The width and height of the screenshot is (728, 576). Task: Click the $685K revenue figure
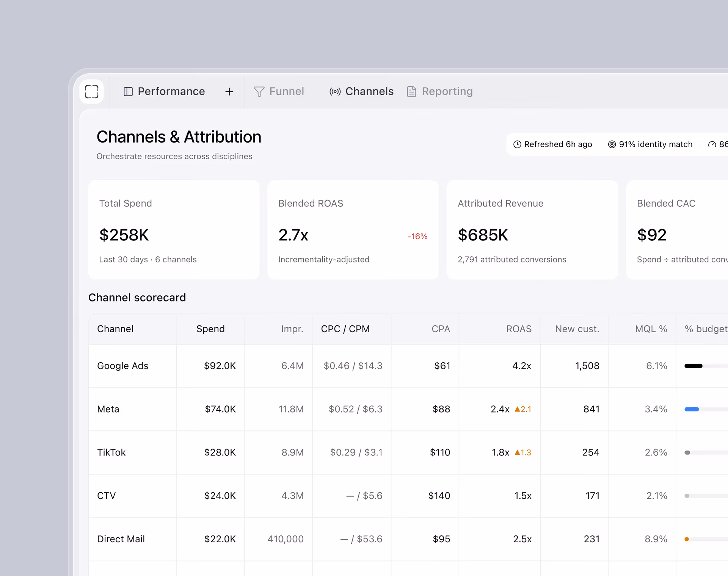coord(483,235)
